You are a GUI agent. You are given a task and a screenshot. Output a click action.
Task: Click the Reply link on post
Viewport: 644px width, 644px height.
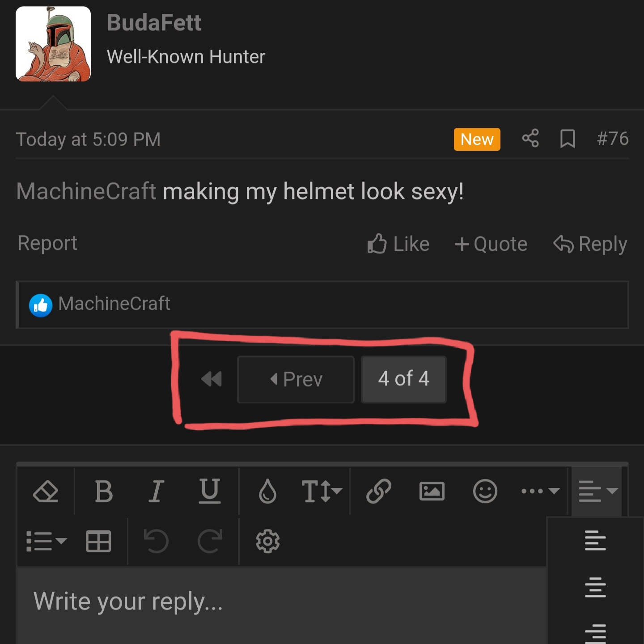(x=590, y=244)
